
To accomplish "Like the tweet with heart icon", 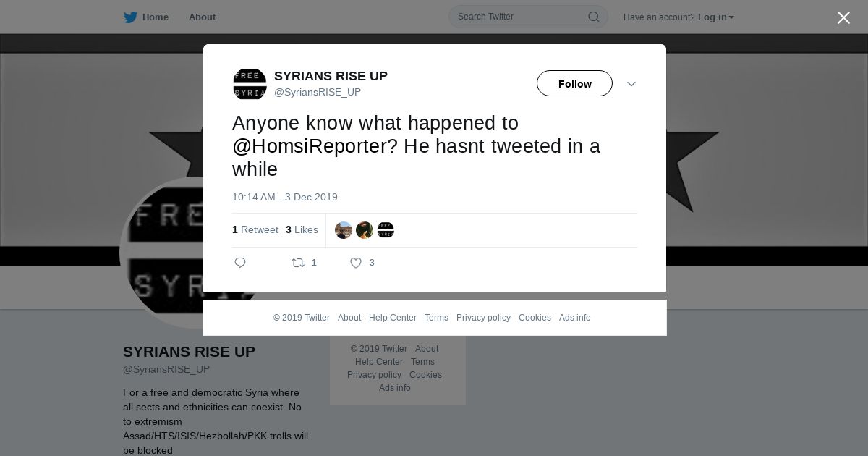I will [356, 263].
